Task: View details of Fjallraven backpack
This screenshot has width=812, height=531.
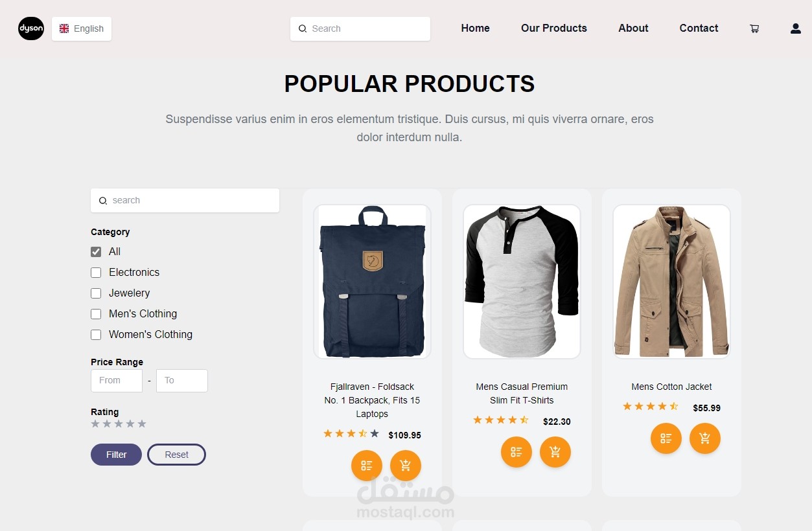Action: [367, 466]
